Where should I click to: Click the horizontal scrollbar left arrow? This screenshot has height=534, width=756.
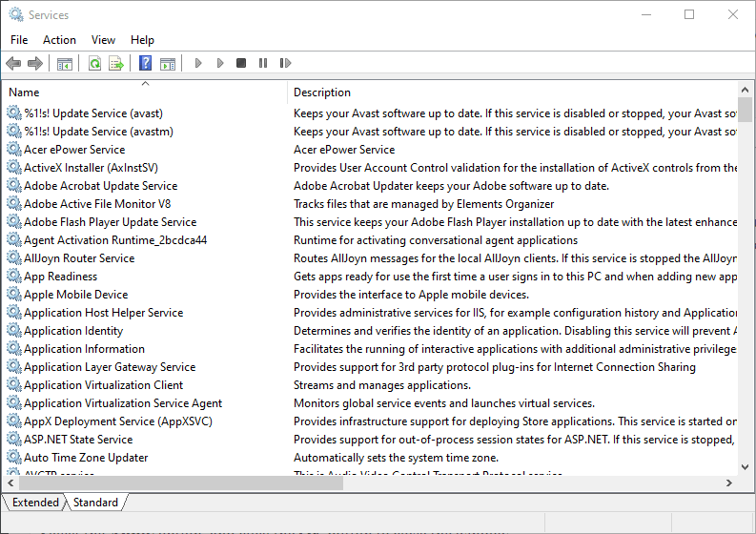coord(10,483)
